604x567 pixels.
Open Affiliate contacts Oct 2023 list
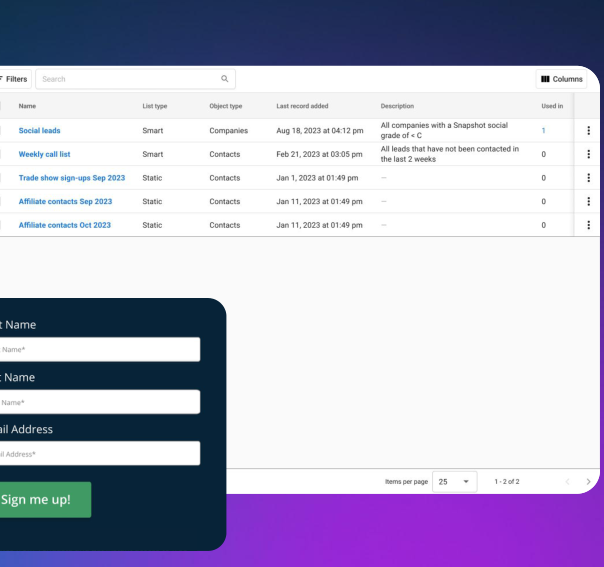tap(64, 225)
